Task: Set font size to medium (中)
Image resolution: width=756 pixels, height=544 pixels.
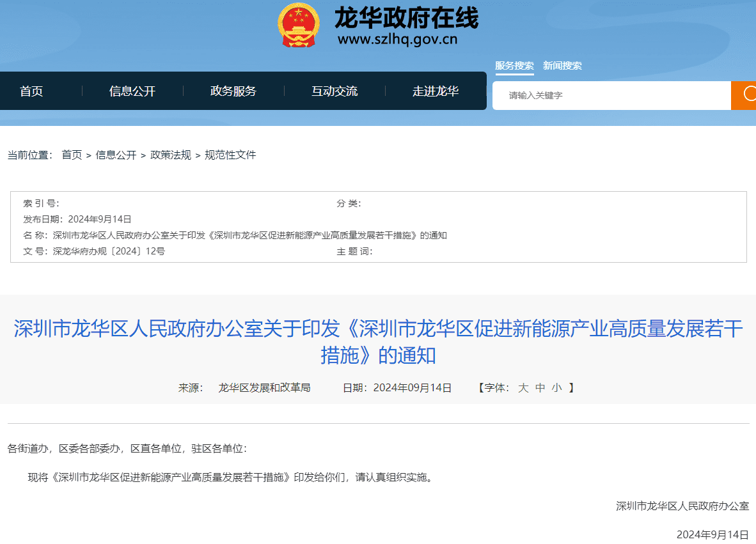Action: coord(540,387)
